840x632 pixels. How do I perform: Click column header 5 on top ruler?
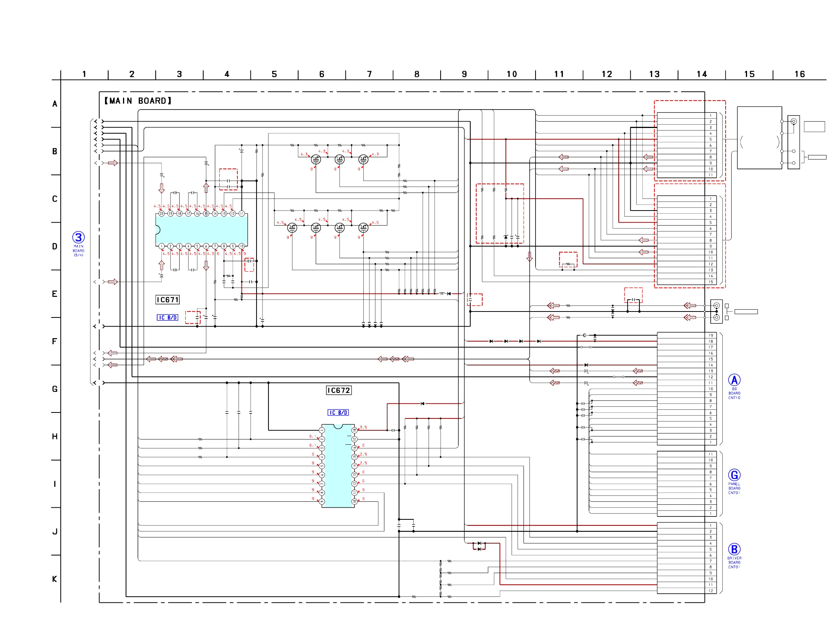[x=274, y=74]
